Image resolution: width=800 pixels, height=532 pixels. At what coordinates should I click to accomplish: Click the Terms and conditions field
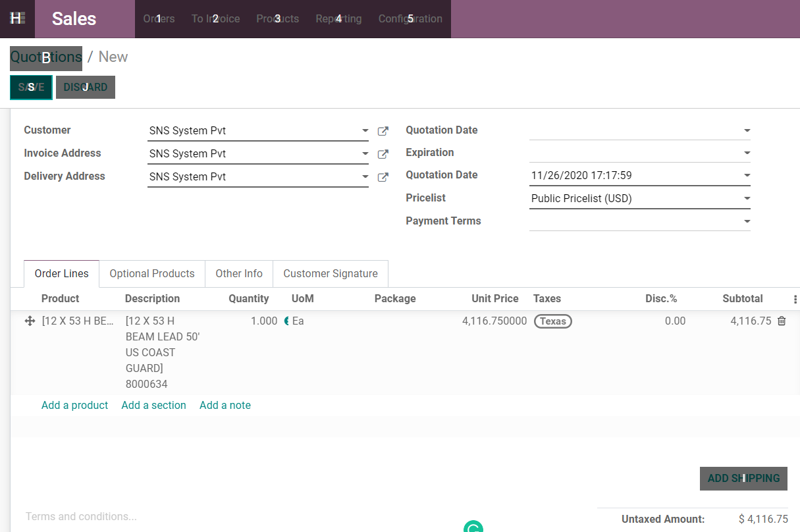(x=80, y=516)
